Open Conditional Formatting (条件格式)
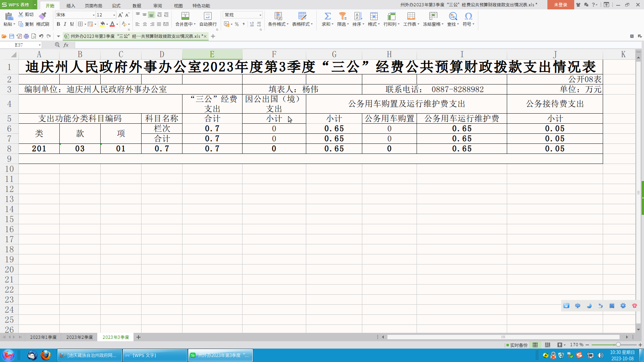This screenshot has width=644, height=362. pyautogui.click(x=278, y=19)
